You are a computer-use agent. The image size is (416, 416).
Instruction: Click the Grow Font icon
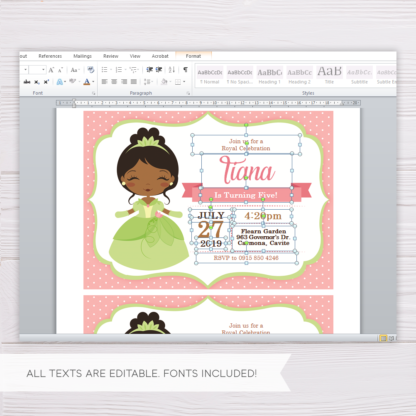pyautogui.click(x=51, y=70)
